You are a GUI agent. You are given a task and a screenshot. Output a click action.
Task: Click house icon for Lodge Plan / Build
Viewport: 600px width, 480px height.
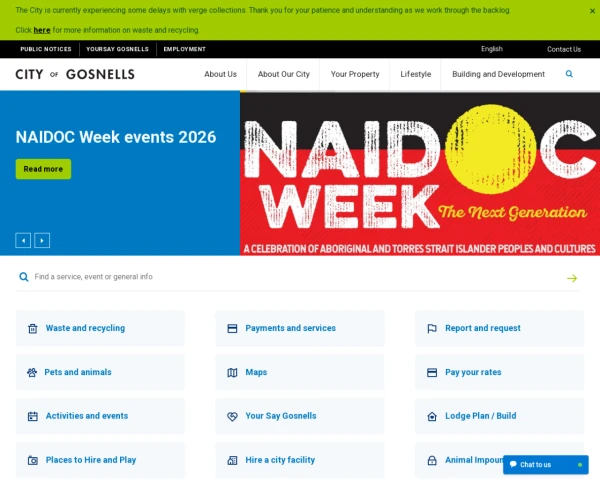[432, 416]
